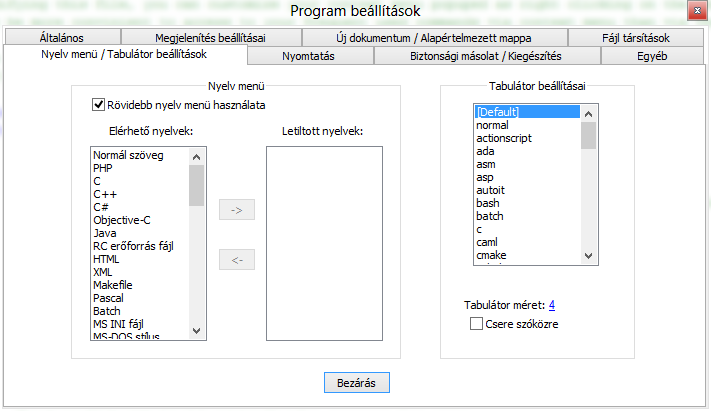Open the Nyomtatás tab
Image resolution: width=711 pixels, height=411 pixels.
pyautogui.click(x=308, y=56)
